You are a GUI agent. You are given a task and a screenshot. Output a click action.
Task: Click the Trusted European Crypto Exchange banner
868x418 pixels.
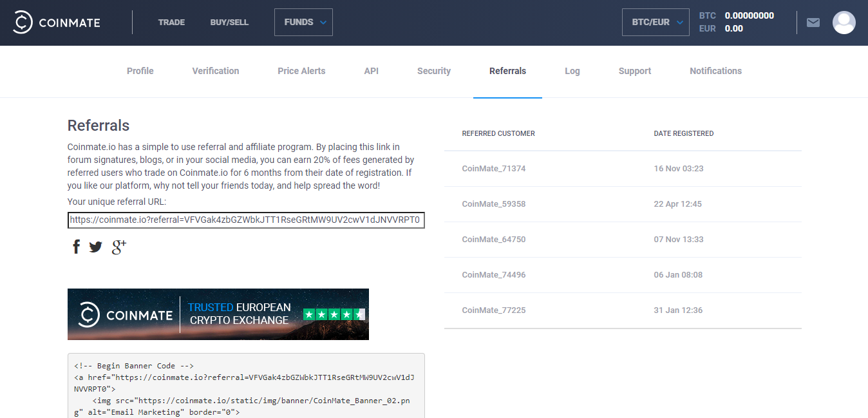tap(218, 314)
